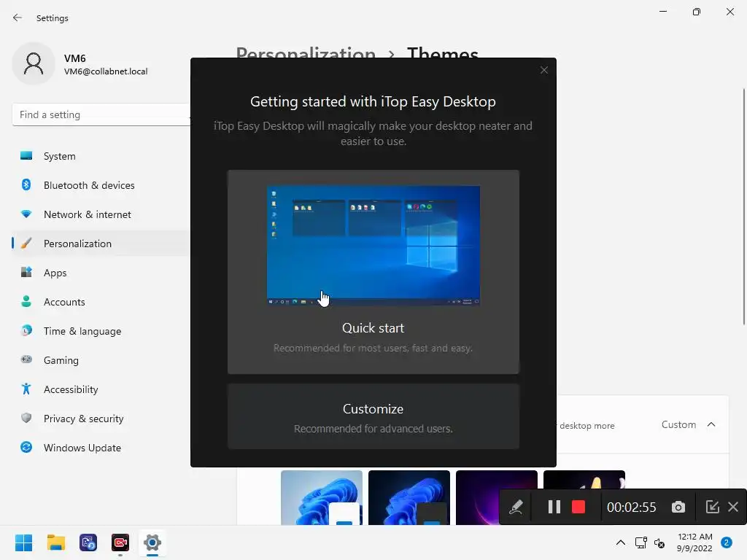747x560 pixels.
Task: Close the iTop Easy Desktop dialog
Action: click(544, 71)
